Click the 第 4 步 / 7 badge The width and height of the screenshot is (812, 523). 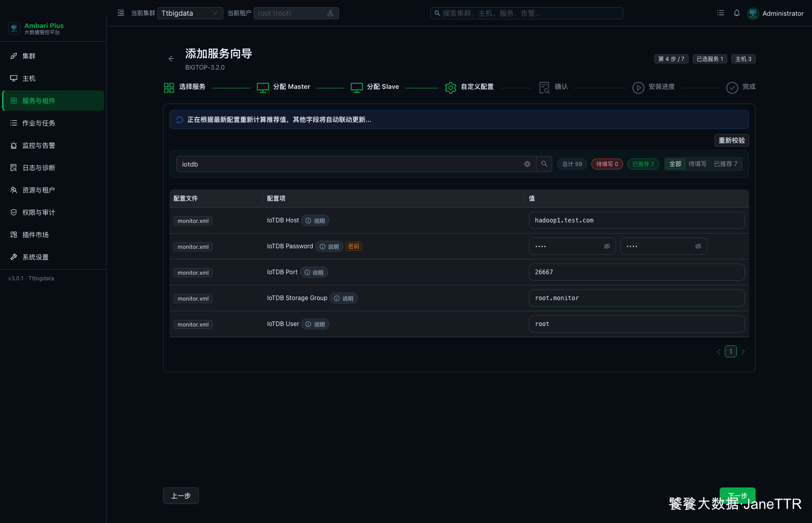(x=671, y=59)
